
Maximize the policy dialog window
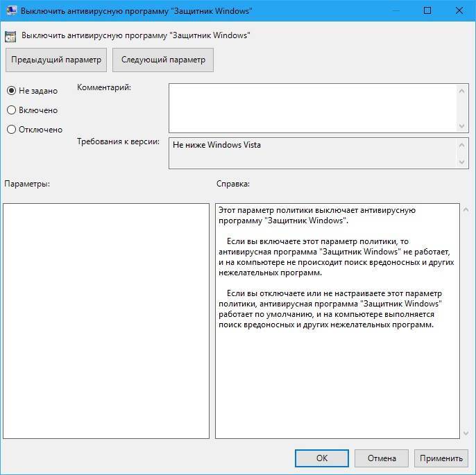click(427, 10)
